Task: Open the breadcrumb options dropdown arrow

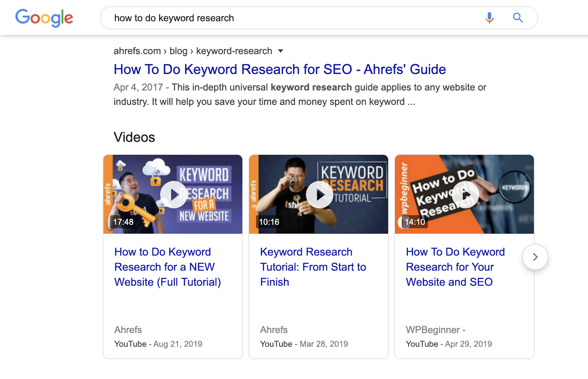Action: (x=280, y=51)
